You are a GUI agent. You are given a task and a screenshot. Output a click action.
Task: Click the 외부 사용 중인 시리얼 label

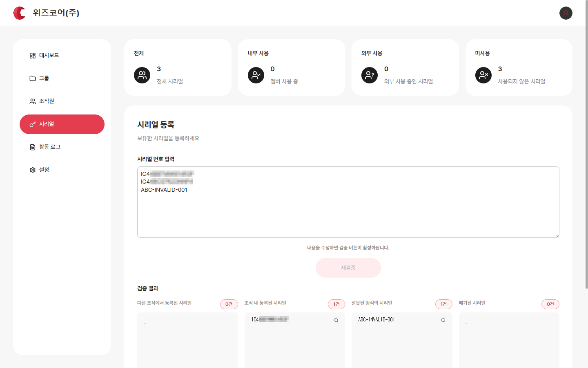(x=408, y=81)
